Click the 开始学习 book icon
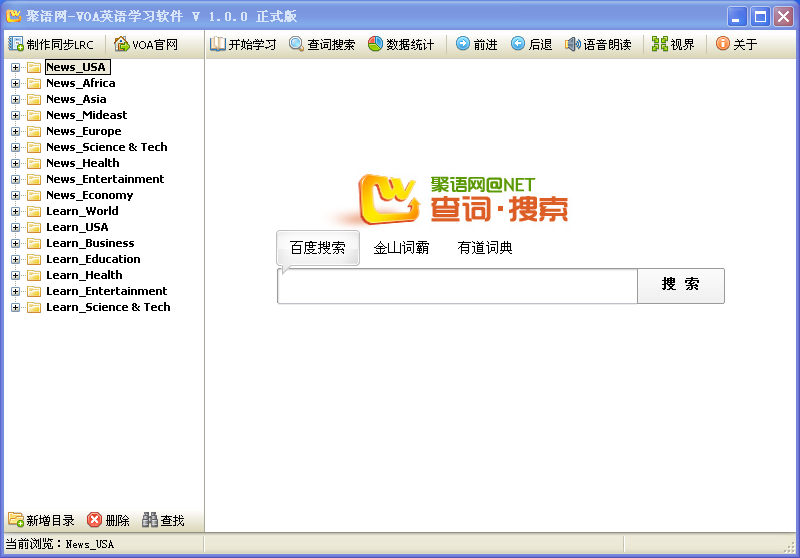 (218, 44)
